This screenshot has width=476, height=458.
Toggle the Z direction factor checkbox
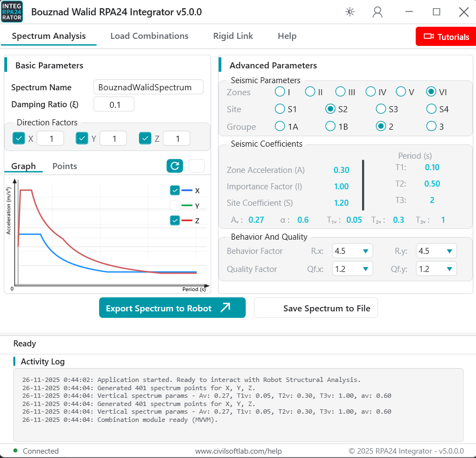pyautogui.click(x=145, y=138)
